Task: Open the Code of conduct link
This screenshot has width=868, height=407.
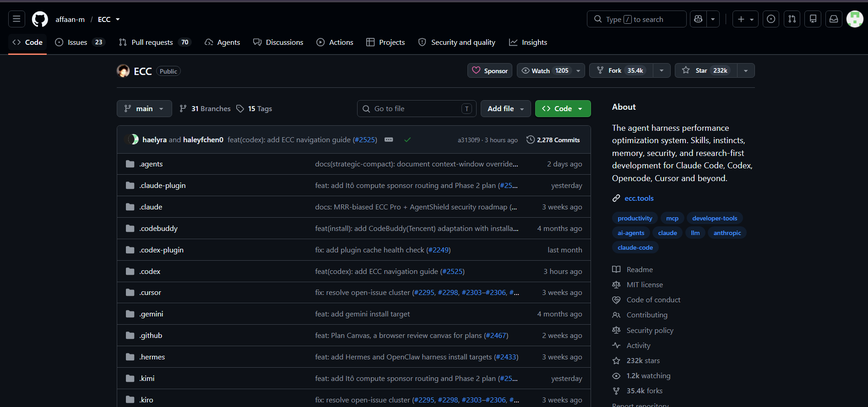Action: click(x=653, y=300)
